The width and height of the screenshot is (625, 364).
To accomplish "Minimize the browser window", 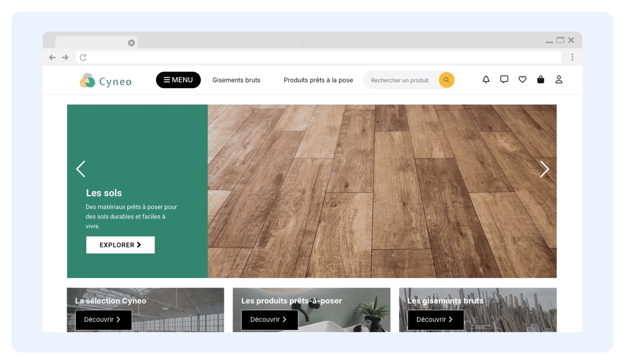I will [549, 42].
